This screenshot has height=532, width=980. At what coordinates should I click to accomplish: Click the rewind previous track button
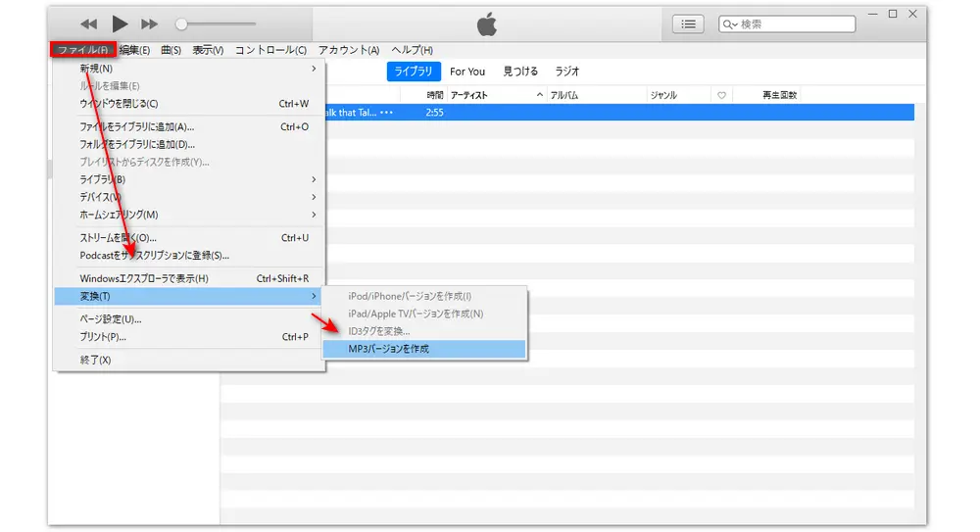click(89, 24)
